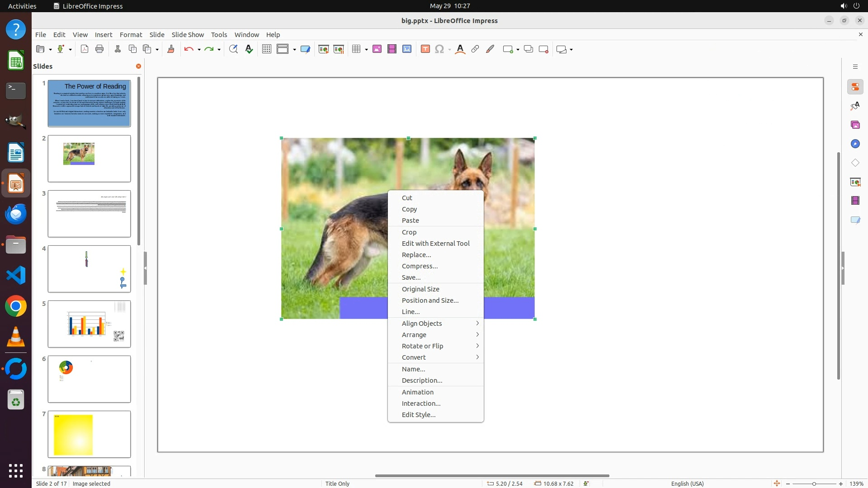Choose Crop from the context menu
Screen dimensions: 868x488
coord(409,232)
